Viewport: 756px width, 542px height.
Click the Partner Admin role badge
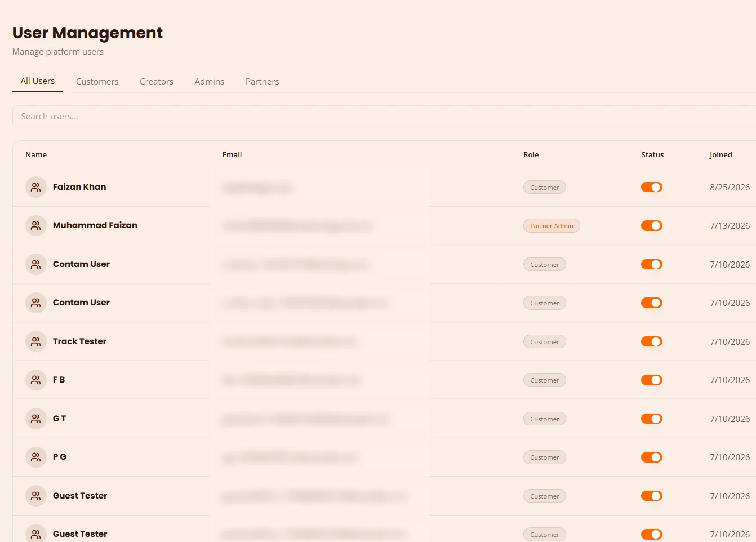coord(552,226)
